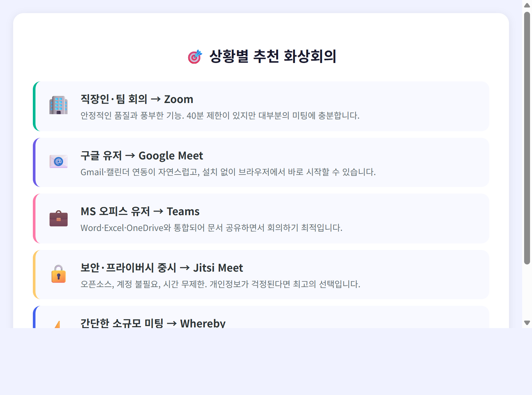Click the pink accent bar of the Teams card
Viewport: 532px width, 395px height.
coord(35,218)
